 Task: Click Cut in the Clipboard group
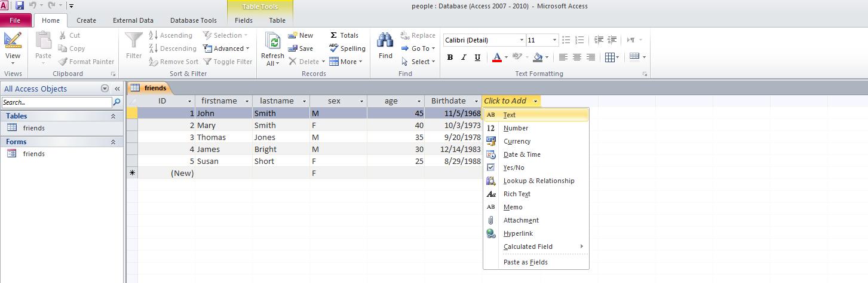pyautogui.click(x=70, y=35)
